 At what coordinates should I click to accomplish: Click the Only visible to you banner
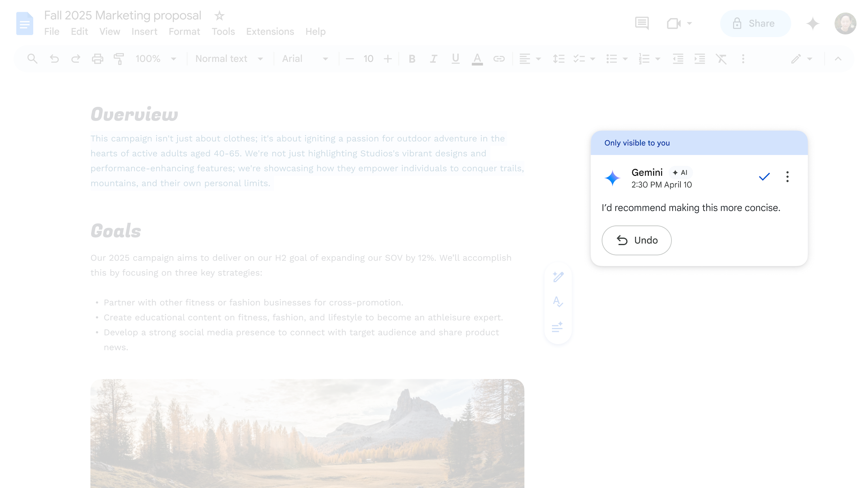[x=699, y=143]
